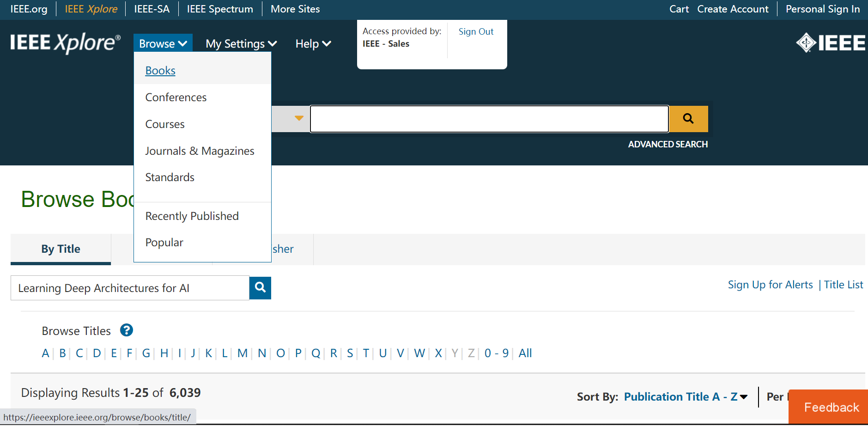Click the orange global search magnifier button
868x426 pixels.
pyautogui.click(x=688, y=119)
